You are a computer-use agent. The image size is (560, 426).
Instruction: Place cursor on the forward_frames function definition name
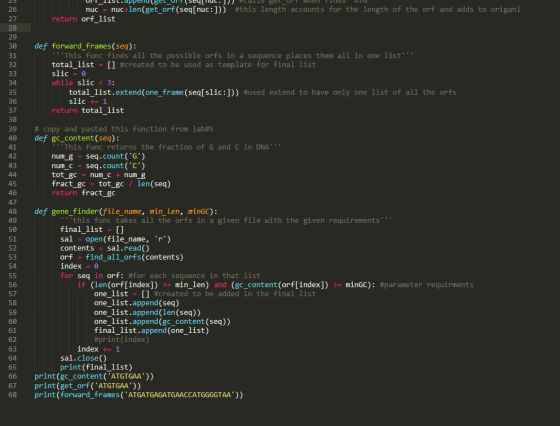[x=81, y=46]
